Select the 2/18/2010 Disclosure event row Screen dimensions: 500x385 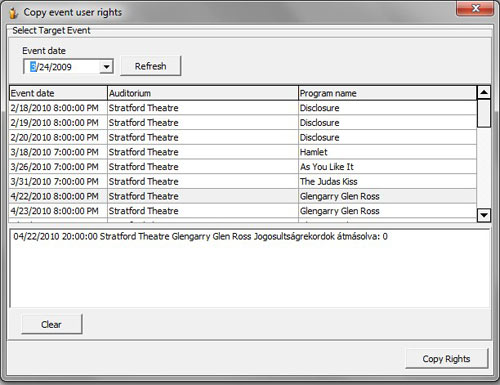(243, 108)
